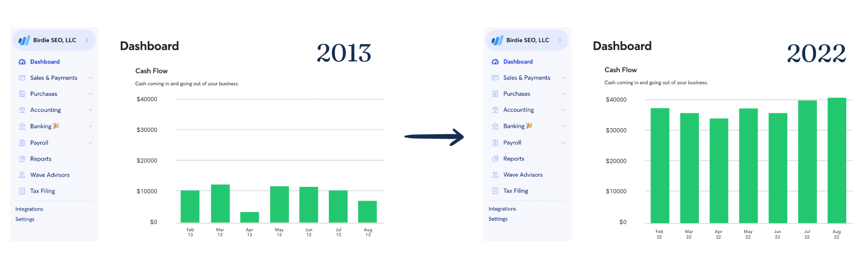
Task: Expand the Sales & Payments chevron in the 2022 sidebar
Action: tap(563, 78)
